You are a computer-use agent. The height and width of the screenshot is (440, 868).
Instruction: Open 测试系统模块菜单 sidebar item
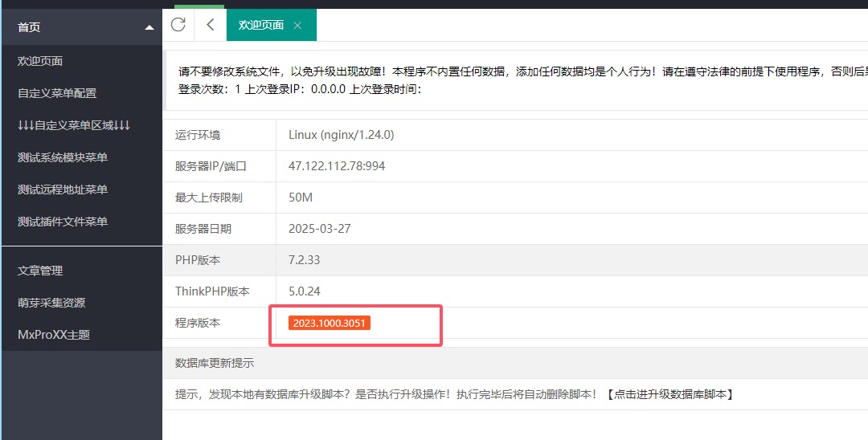(63, 157)
